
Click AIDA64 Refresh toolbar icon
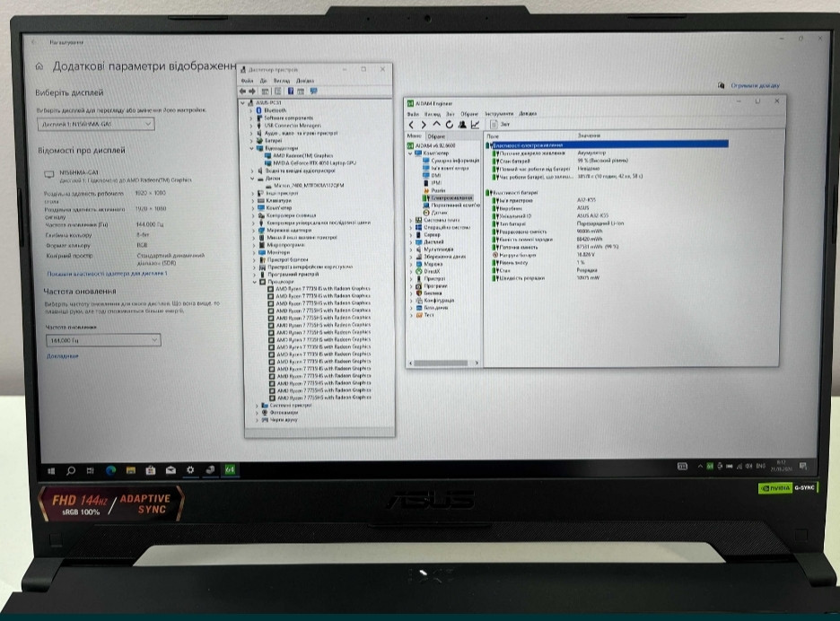tap(449, 125)
